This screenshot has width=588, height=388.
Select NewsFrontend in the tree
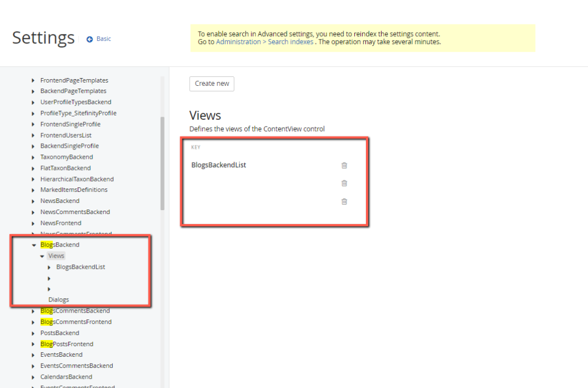coord(61,223)
